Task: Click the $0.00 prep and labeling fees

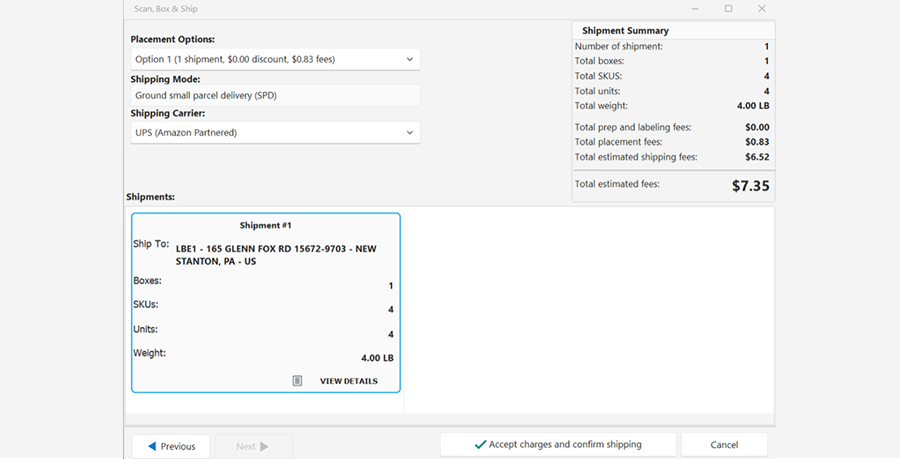Action: tap(757, 127)
